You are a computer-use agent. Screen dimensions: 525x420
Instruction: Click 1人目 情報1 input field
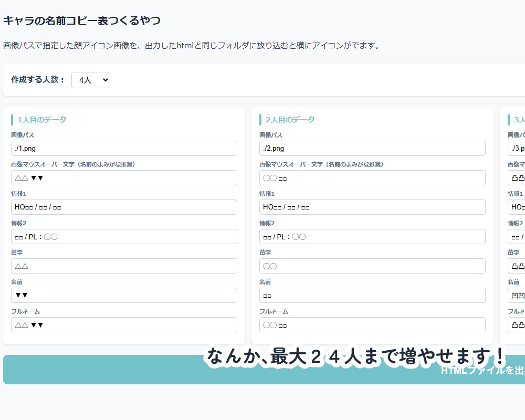click(124, 207)
